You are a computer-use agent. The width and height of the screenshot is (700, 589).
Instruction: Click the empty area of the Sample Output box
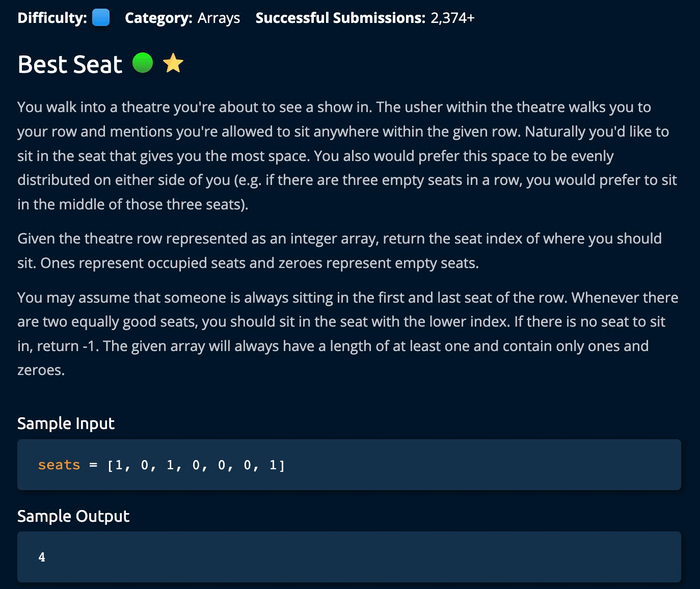(357, 557)
